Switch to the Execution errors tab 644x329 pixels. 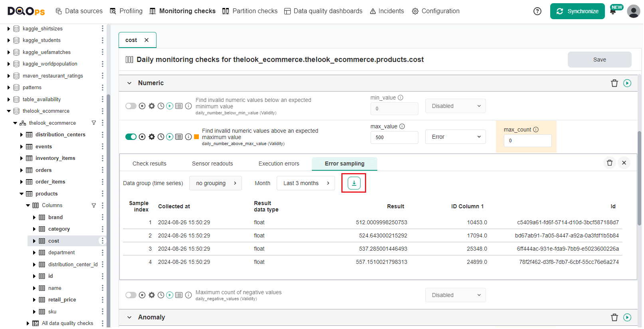click(279, 164)
